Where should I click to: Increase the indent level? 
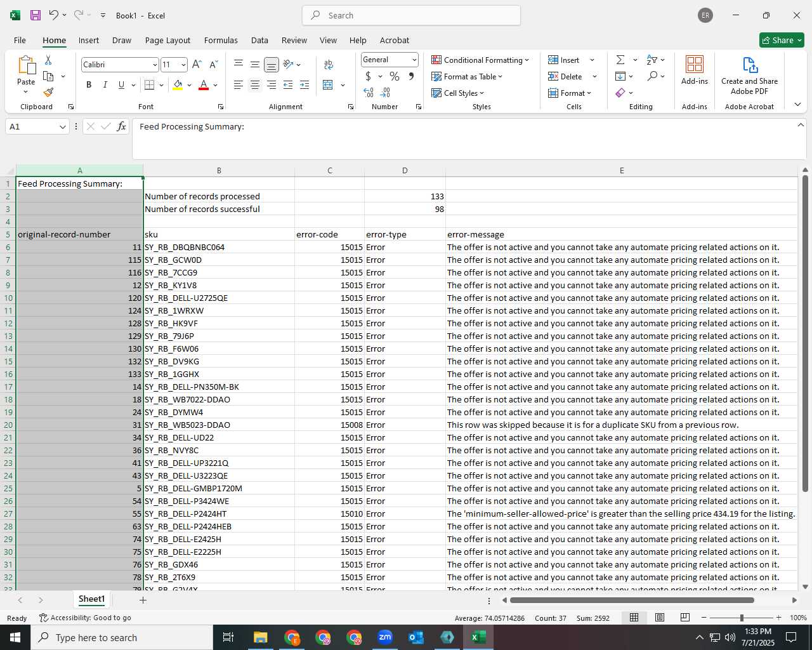tap(304, 85)
